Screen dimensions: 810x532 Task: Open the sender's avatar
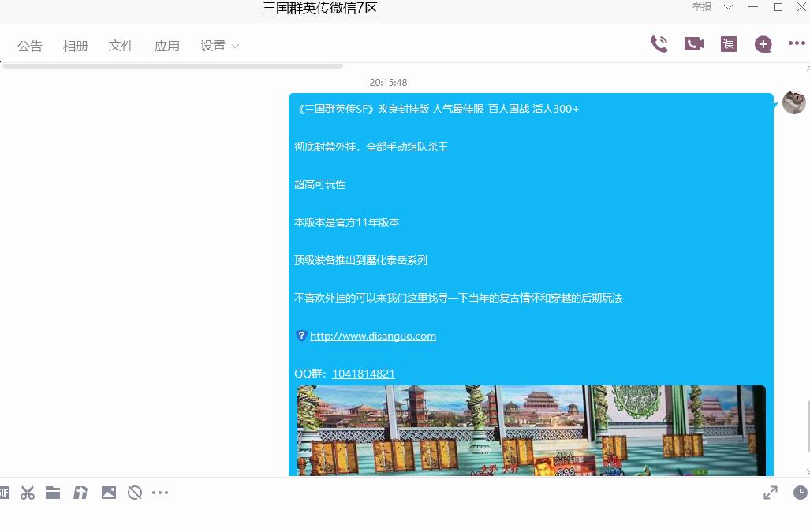click(794, 102)
